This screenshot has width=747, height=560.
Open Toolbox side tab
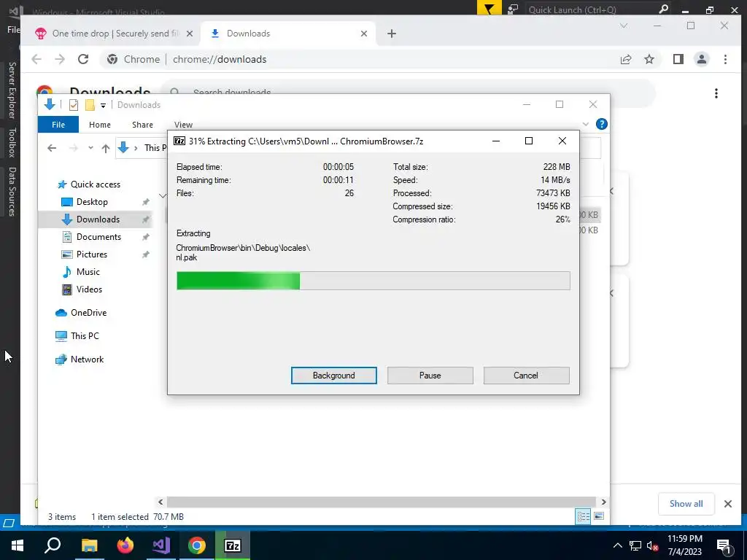pos(12,142)
